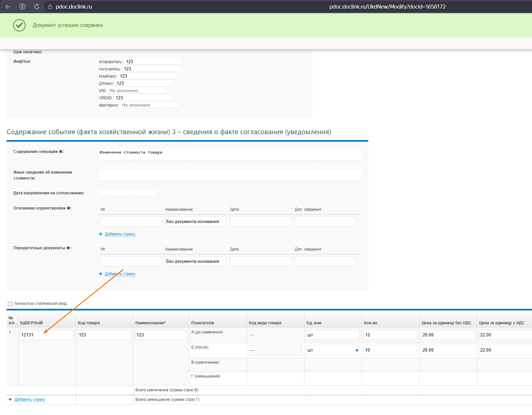Open Наименование dropdown in Передаточные документы row

coord(196,261)
